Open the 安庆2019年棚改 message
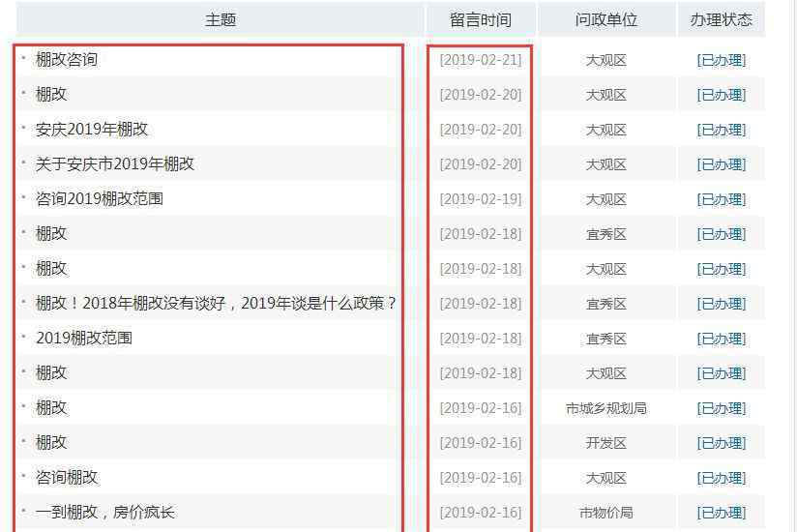This screenshot has width=797, height=532. point(92,130)
